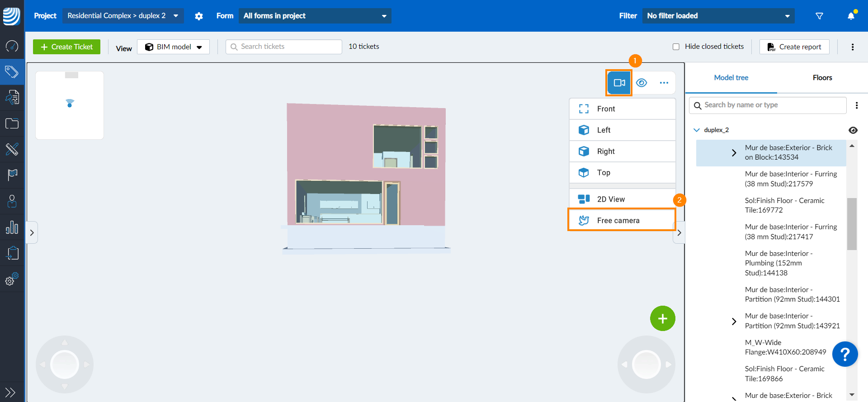Viewport: 868px width, 402px height.
Task: Click the Search tickets input field
Action: (x=284, y=47)
